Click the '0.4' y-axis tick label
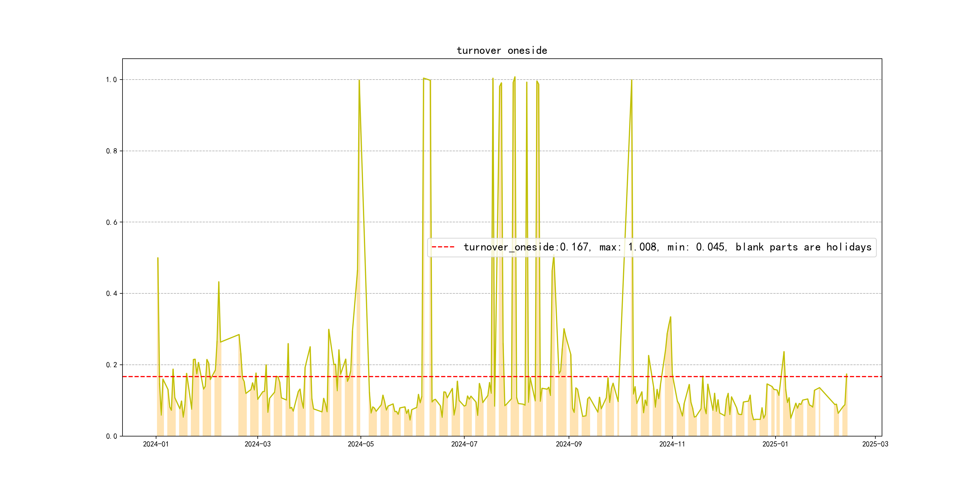The height and width of the screenshot is (490, 980). tap(111, 293)
